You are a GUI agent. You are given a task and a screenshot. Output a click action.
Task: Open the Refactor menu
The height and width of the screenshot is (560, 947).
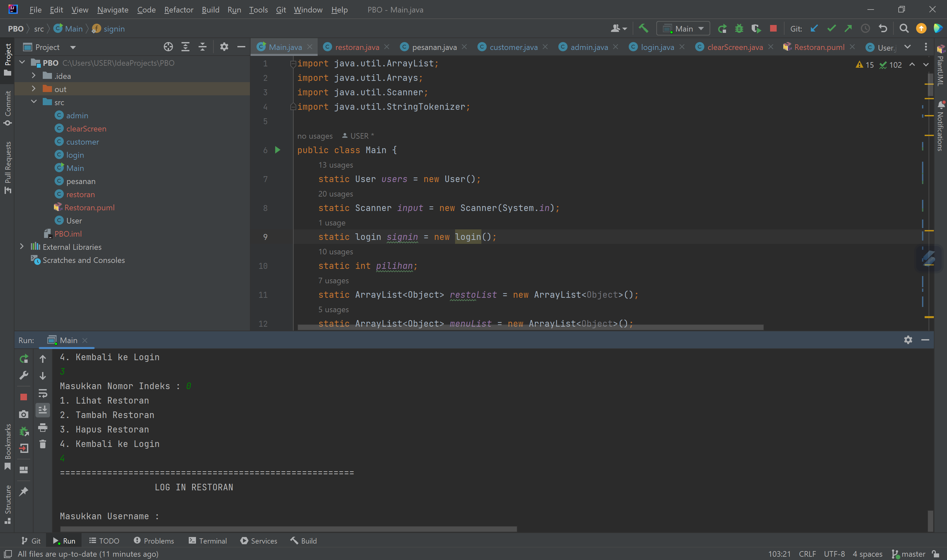(x=179, y=10)
